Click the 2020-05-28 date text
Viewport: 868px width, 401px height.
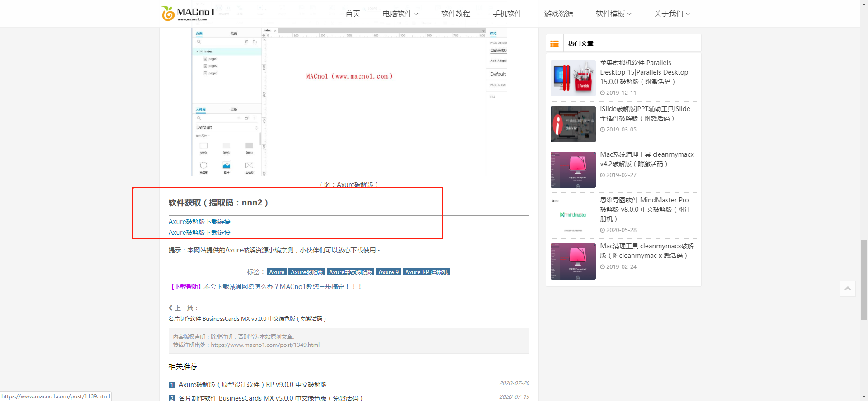[621, 230]
